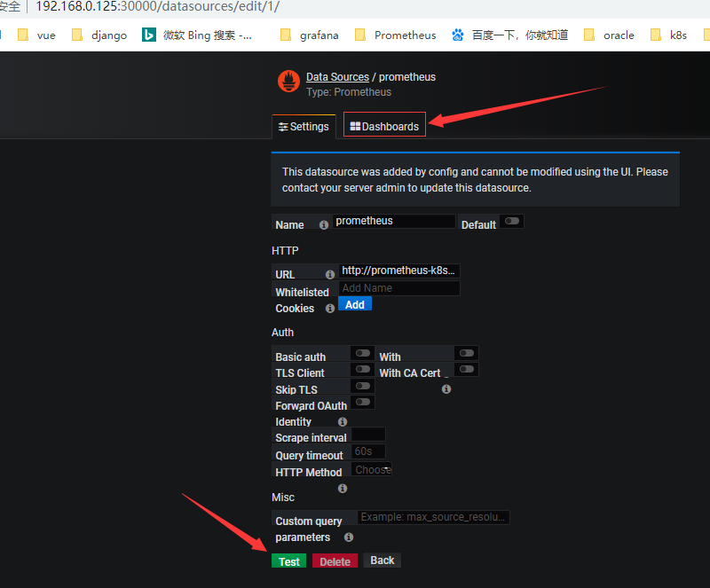Switch to the Dashboards tab
Viewport: 710px width, 588px height.
click(384, 124)
